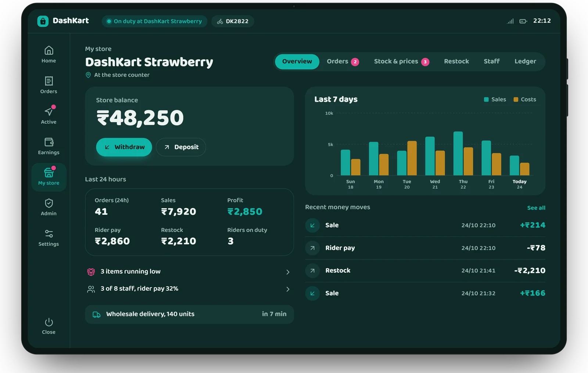The image size is (588, 373).
Task: Open the Home sidebar icon
Action: coord(49,50)
